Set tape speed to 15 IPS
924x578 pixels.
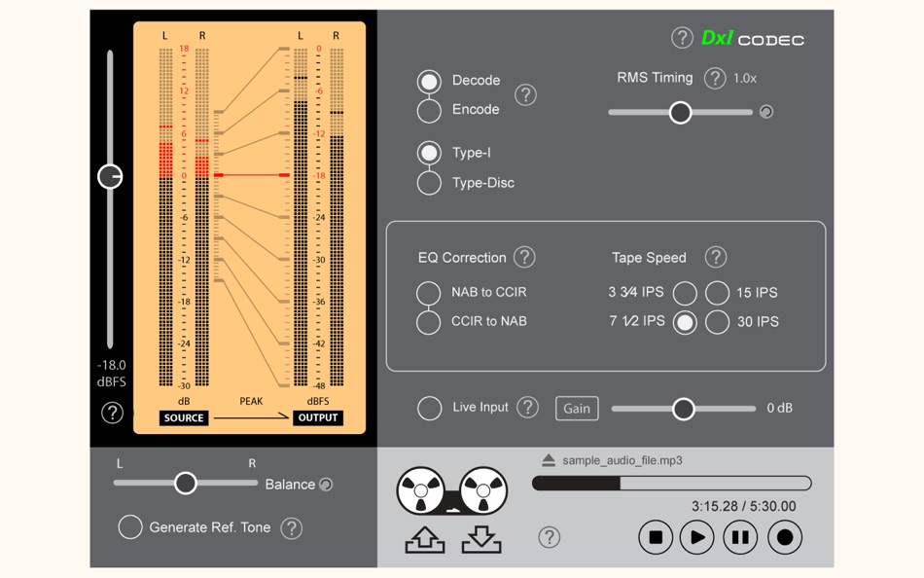717,293
